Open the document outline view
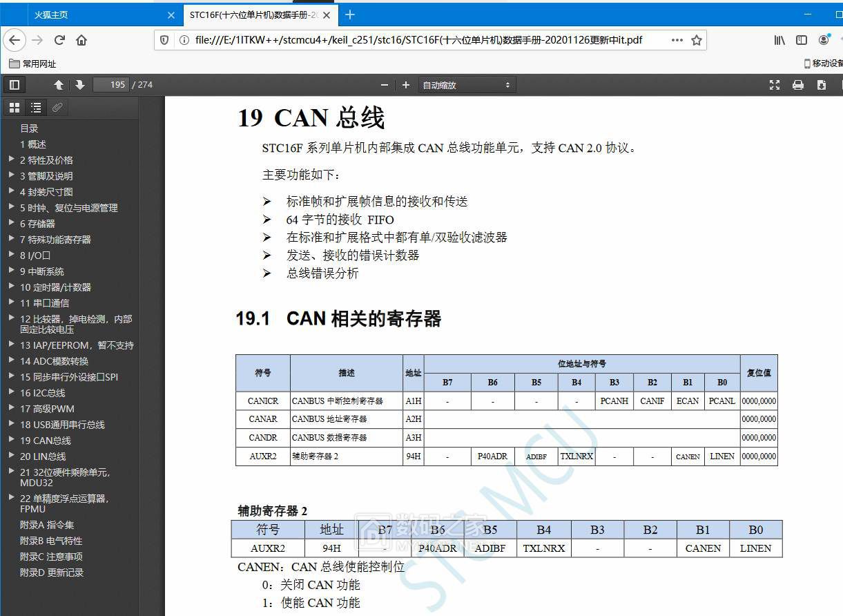Viewport: 843px width, 616px height. coord(36,107)
